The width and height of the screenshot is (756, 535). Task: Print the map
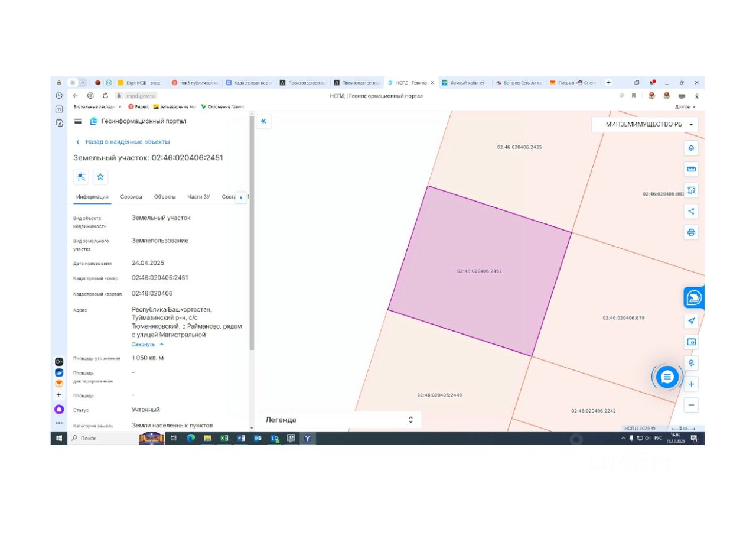692,232
